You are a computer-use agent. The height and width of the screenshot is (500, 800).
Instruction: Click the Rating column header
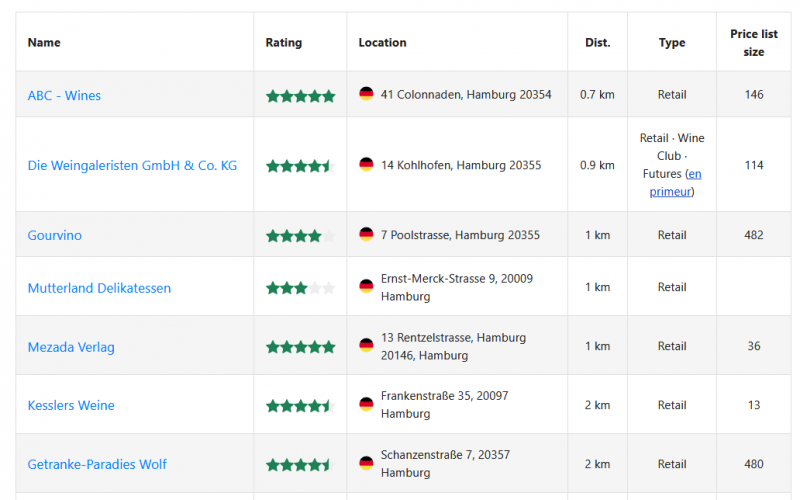coord(284,42)
